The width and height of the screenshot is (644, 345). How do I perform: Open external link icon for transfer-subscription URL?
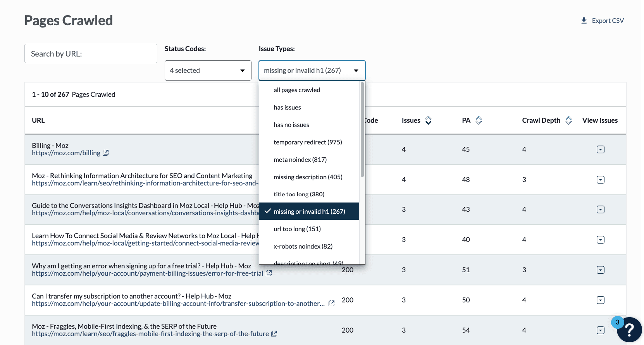point(331,304)
